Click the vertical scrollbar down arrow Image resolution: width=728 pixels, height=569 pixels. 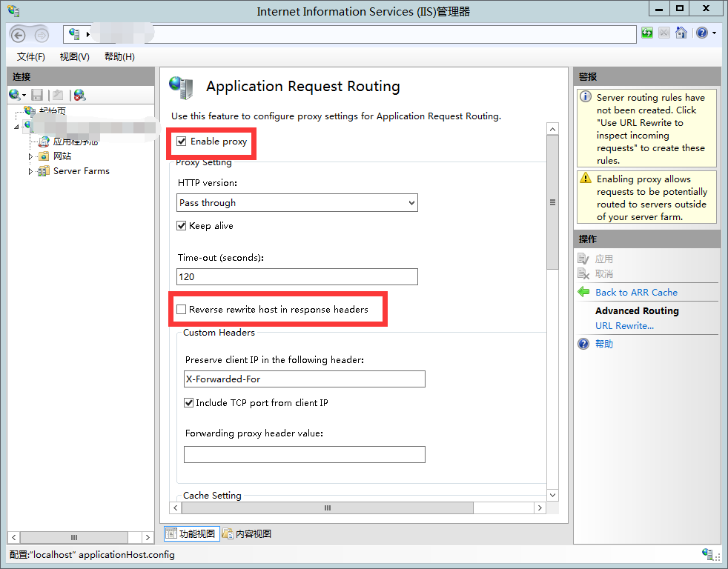click(x=552, y=494)
